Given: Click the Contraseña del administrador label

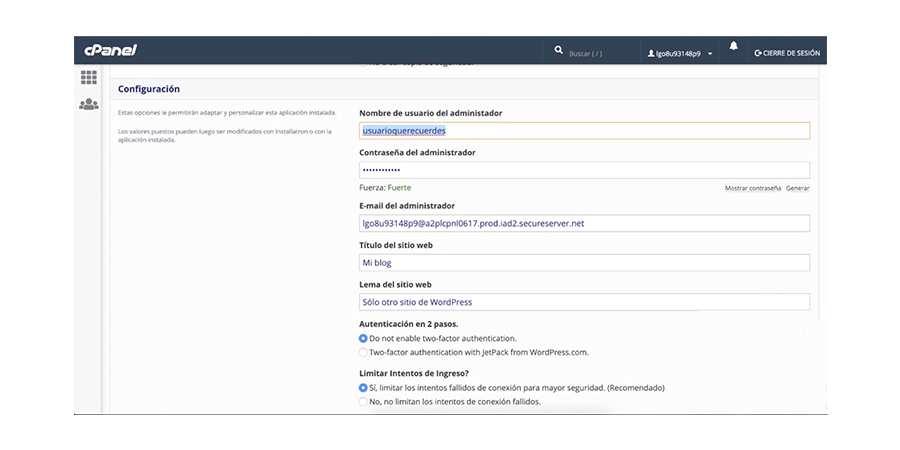Looking at the screenshot, I should coord(417,153).
